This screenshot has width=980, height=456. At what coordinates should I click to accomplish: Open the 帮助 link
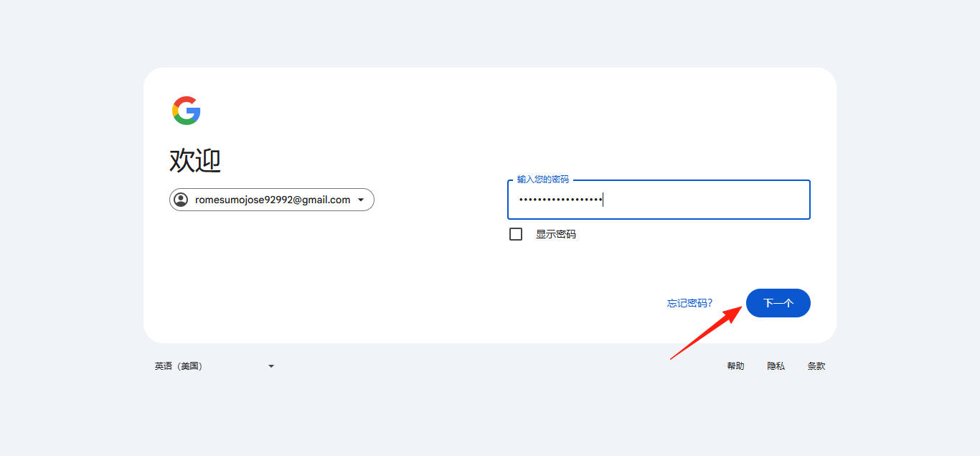735,366
